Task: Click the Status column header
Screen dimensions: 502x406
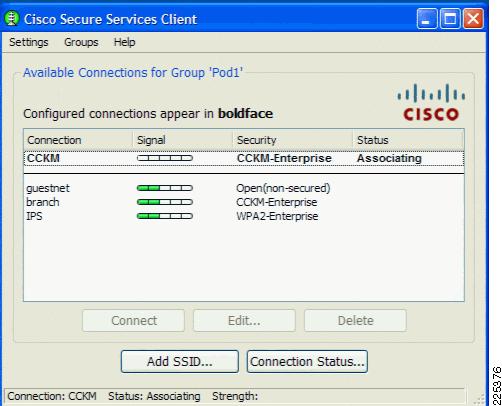Action: (x=408, y=140)
